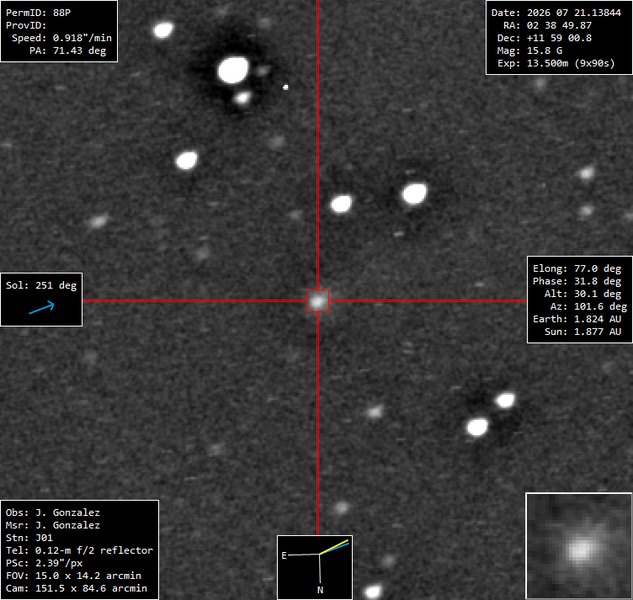Click the Exp: 13.500m (9x90s) line

coord(556,63)
